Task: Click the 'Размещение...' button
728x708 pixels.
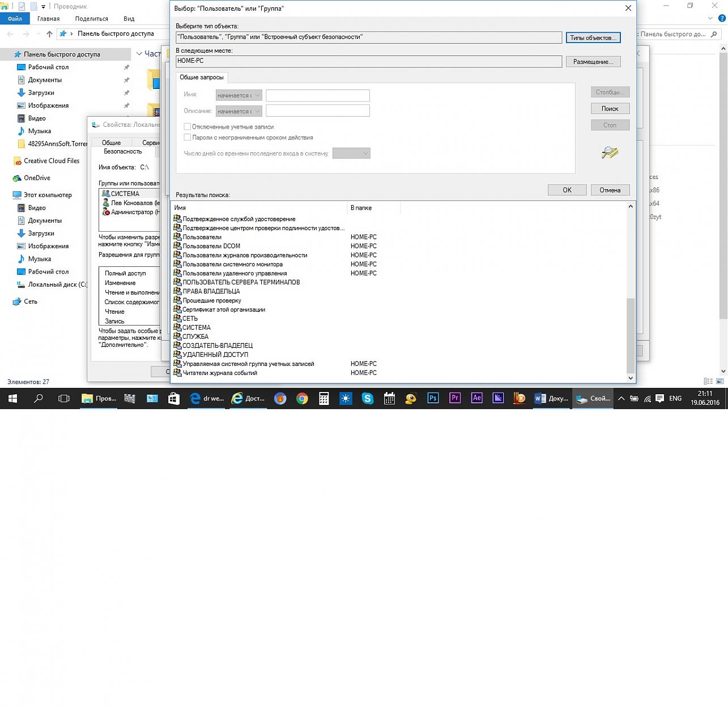Action: pos(593,61)
